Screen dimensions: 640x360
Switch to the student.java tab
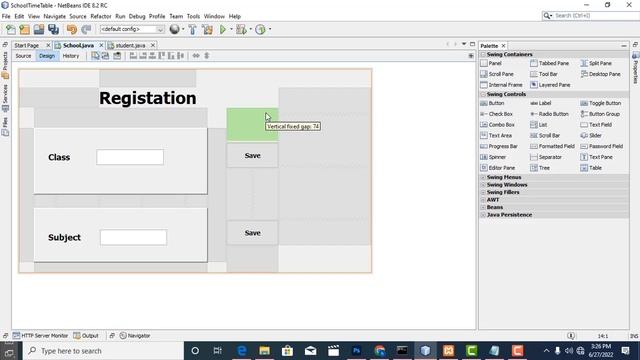point(130,45)
